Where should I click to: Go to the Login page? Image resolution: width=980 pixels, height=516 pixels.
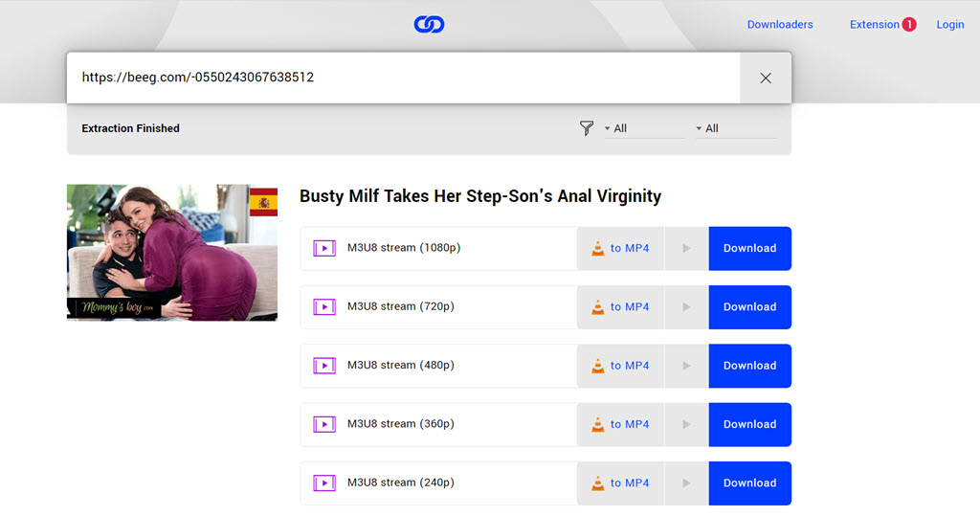coord(950,24)
